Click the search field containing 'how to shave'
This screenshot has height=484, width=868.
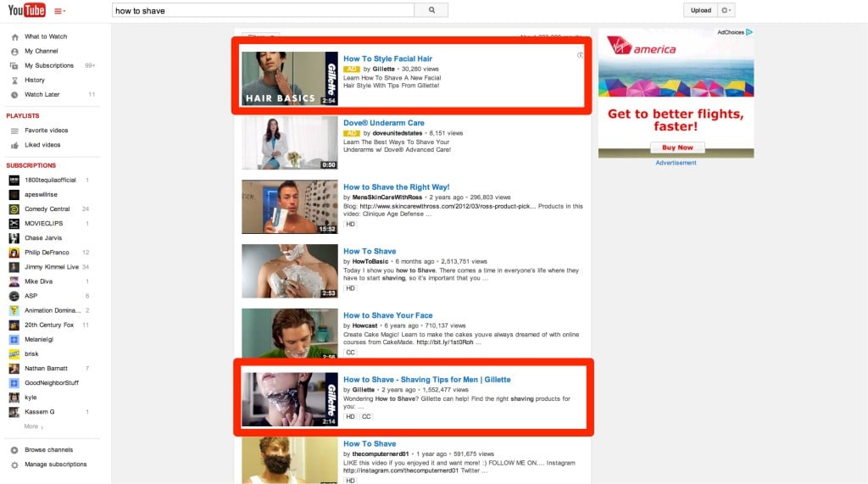coord(263,10)
